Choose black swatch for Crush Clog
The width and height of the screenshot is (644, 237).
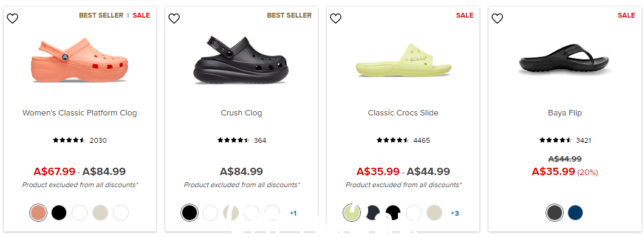[x=190, y=213]
